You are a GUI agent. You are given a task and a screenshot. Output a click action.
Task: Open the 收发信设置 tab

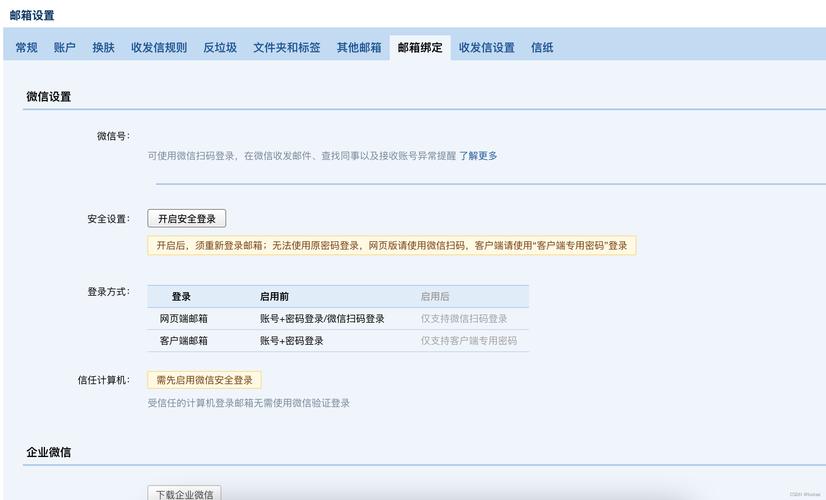point(486,47)
